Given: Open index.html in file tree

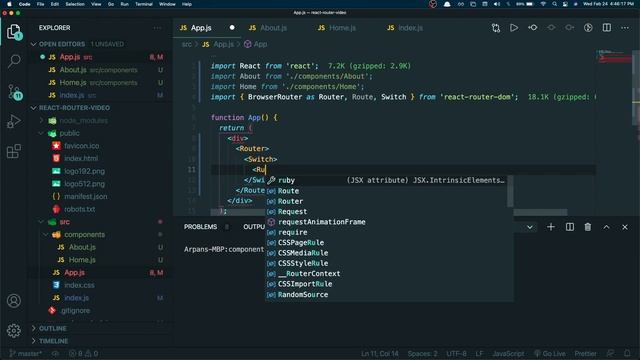Looking at the screenshot, I should (81, 158).
